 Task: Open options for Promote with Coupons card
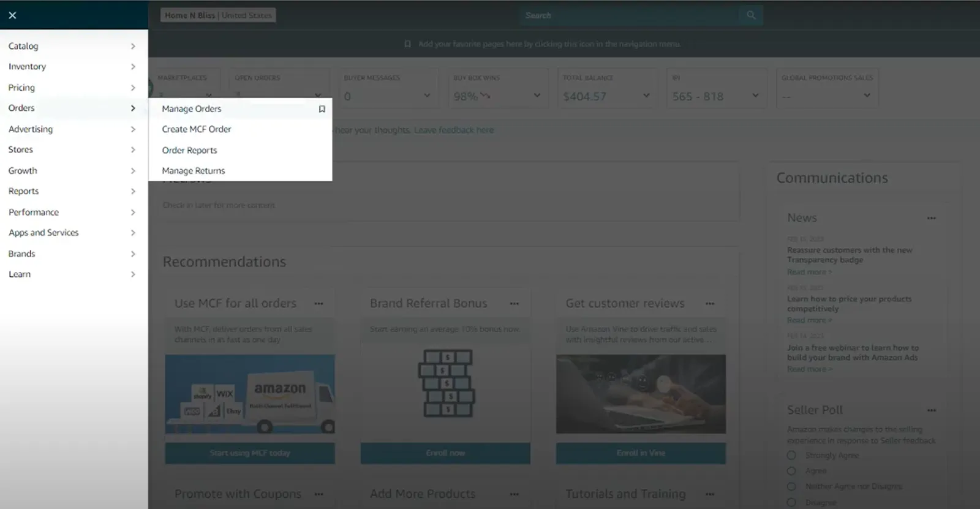coord(318,494)
